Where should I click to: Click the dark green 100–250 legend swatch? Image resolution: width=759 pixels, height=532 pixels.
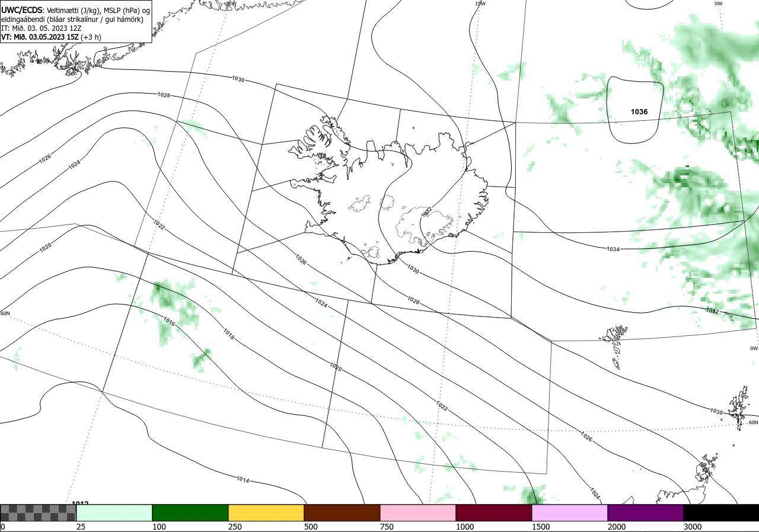pyautogui.click(x=190, y=512)
